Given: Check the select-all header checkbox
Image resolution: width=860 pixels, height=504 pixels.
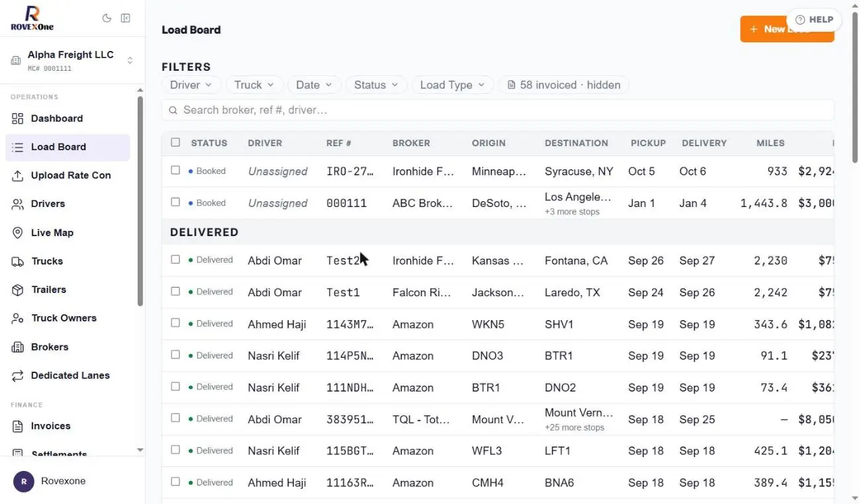Looking at the screenshot, I should click(175, 142).
